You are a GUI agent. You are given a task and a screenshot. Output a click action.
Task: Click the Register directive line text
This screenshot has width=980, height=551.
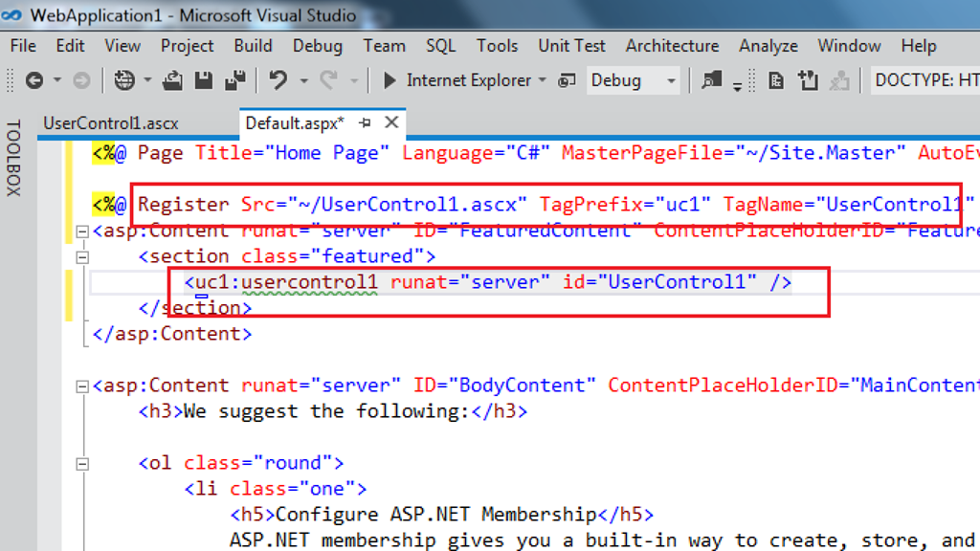click(x=533, y=205)
